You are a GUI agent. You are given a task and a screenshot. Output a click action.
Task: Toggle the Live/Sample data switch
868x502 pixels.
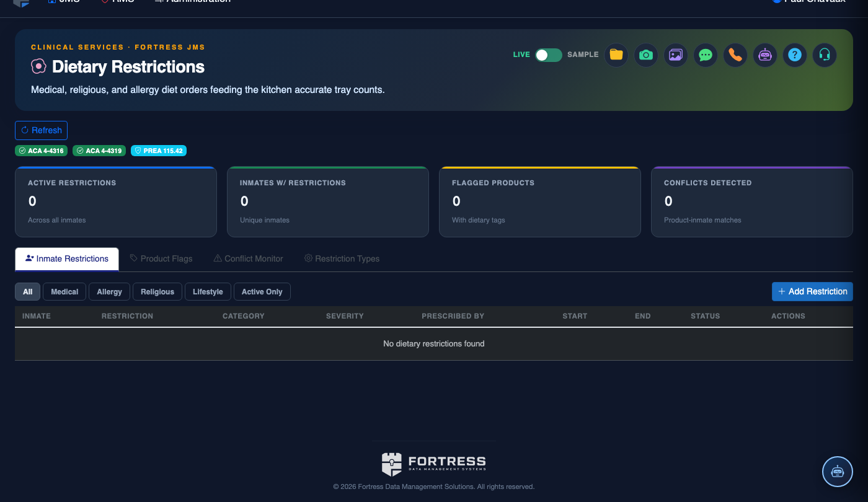(549, 55)
